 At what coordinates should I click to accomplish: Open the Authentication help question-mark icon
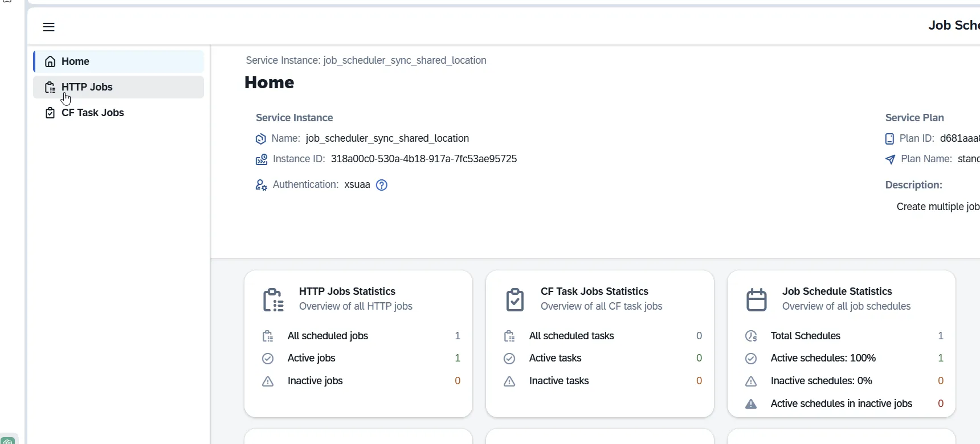pos(382,185)
